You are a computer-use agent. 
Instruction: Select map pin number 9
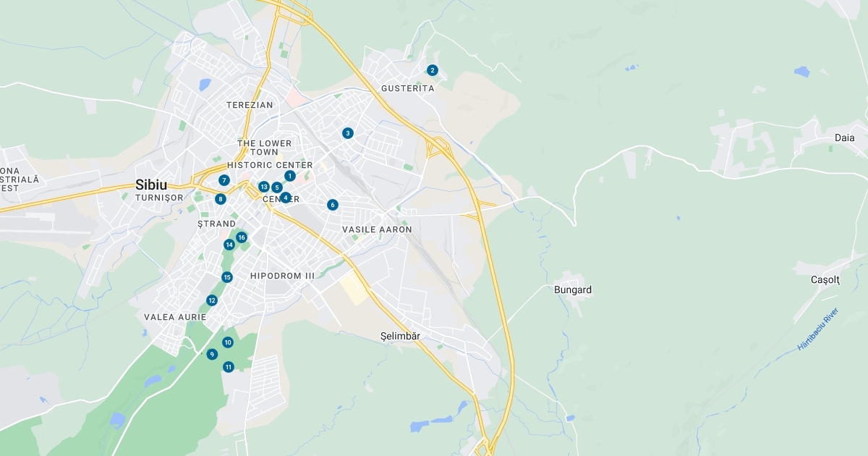point(212,354)
